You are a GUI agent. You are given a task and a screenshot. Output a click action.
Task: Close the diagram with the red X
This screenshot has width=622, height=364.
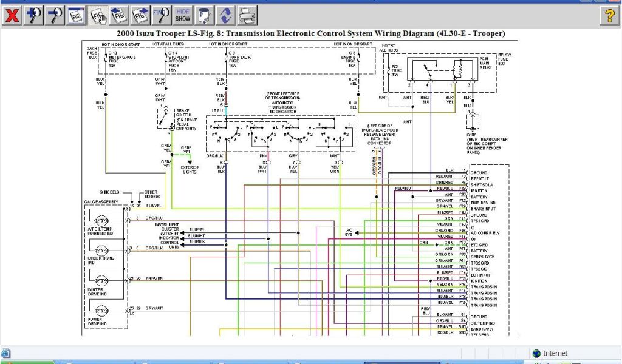(x=12, y=15)
